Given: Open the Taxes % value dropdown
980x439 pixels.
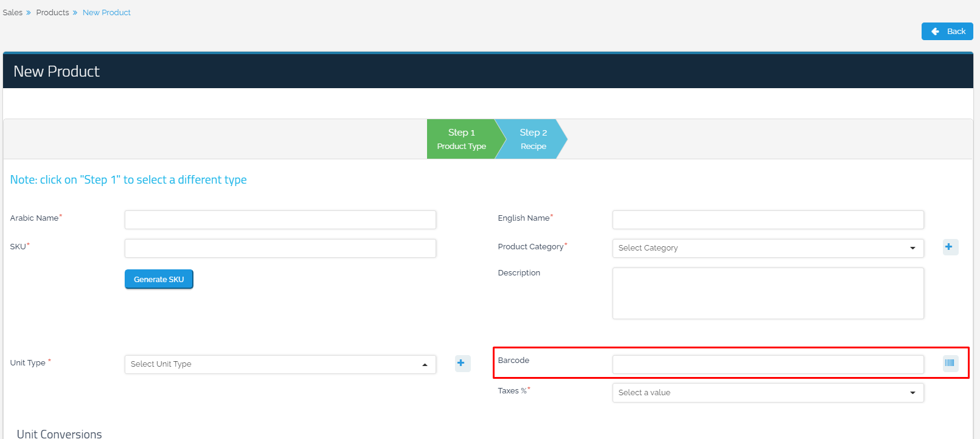Looking at the screenshot, I should [766, 393].
